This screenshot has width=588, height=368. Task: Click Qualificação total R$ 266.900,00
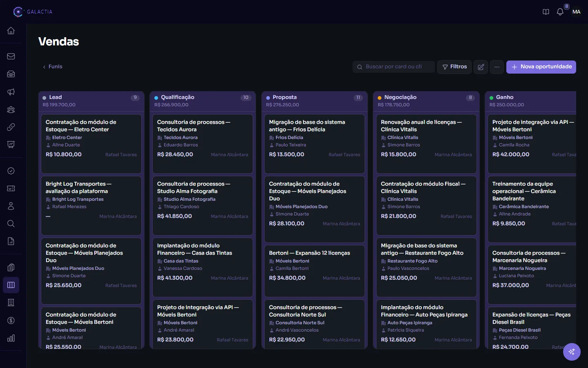point(171,105)
